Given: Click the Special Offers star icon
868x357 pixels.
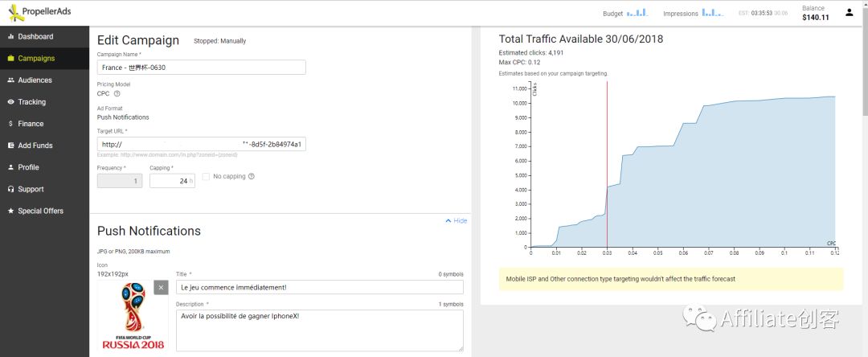Looking at the screenshot, I should coord(11,211).
